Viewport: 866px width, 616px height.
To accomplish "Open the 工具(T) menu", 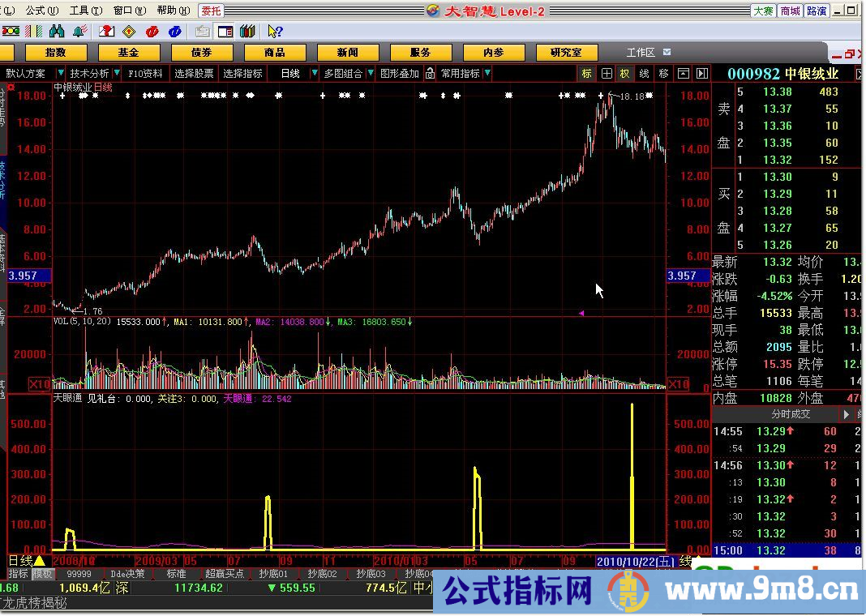I will 79,11.
